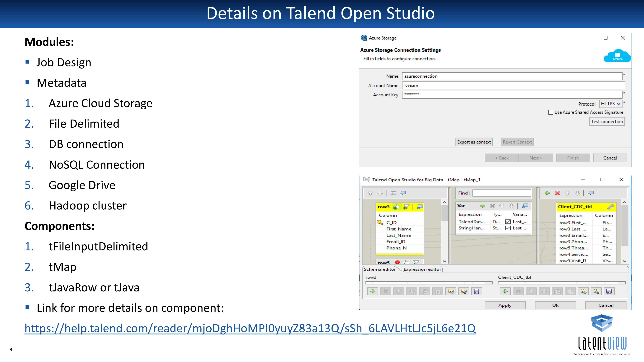The height and width of the screenshot is (362, 644).
Task: Select the C_ID key column
Action: (400, 223)
